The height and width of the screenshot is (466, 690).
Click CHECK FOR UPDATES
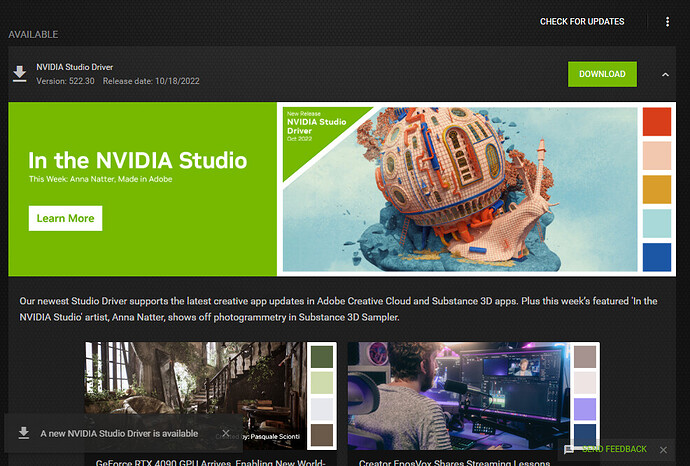click(x=582, y=22)
